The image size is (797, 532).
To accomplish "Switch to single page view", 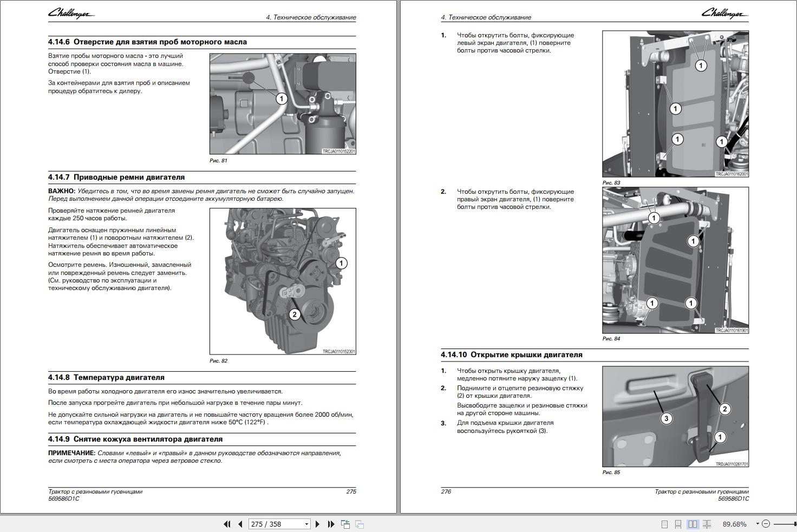I will [663, 524].
